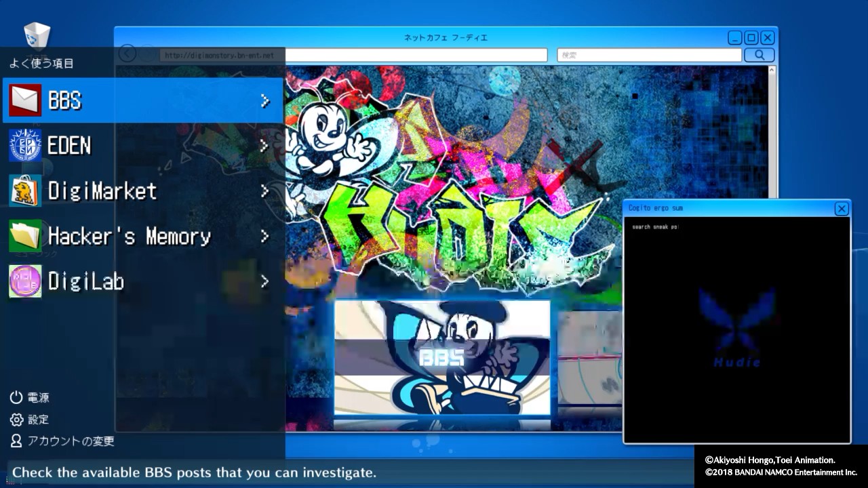Open the DigiMarket shopping bag icon
Viewport: 868px width, 488px height.
(25, 190)
